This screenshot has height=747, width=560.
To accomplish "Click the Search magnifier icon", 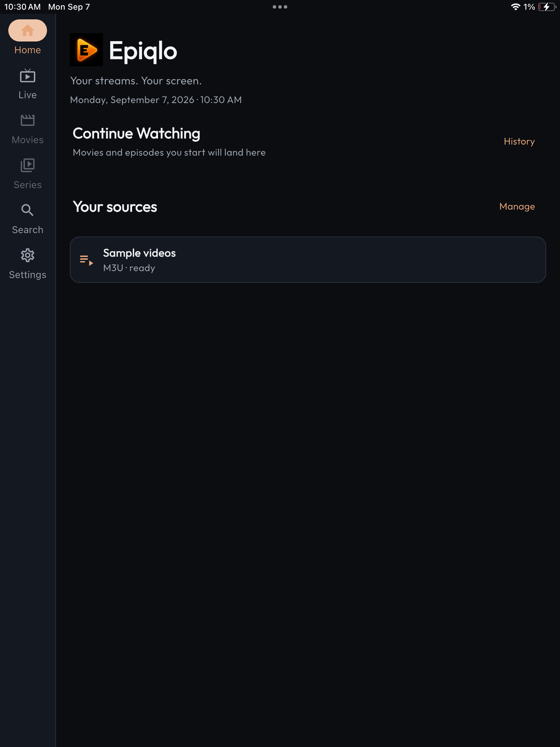I will tap(28, 210).
